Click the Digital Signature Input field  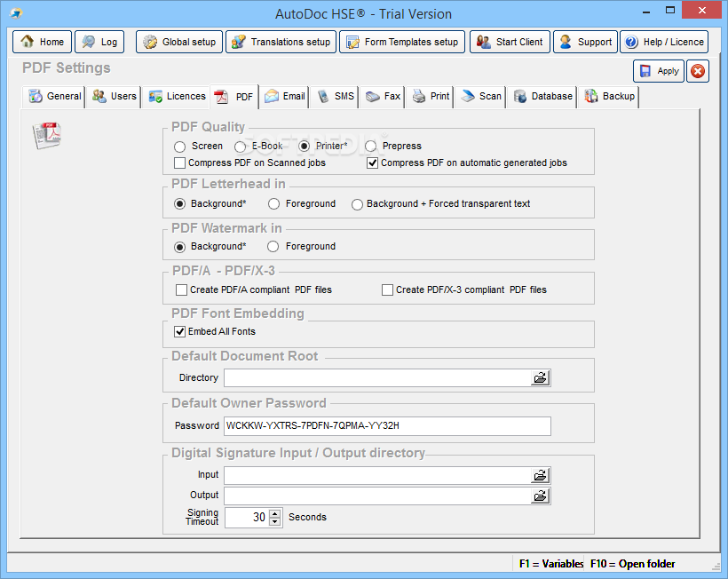377,475
